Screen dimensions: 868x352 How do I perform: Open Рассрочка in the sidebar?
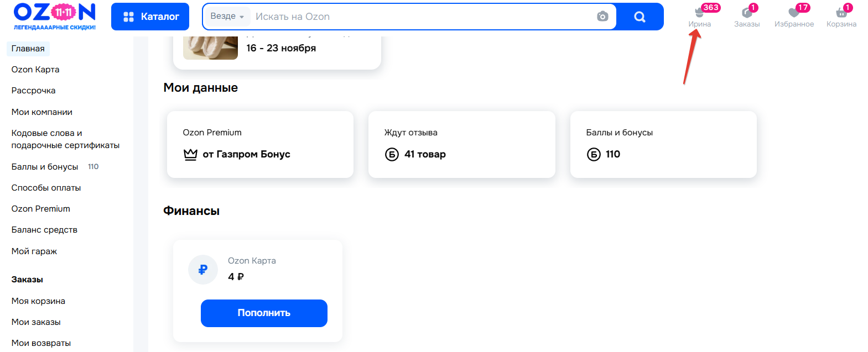click(x=34, y=91)
